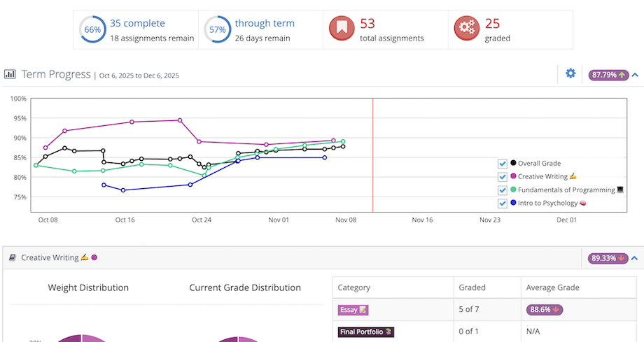Disable the Intro to Psychology checkbox
The height and width of the screenshot is (342, 644).
click(502, 204)
